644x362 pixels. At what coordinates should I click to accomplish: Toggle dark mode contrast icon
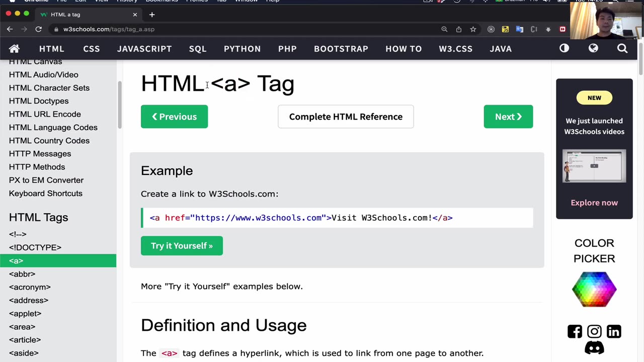click(564, 48)
